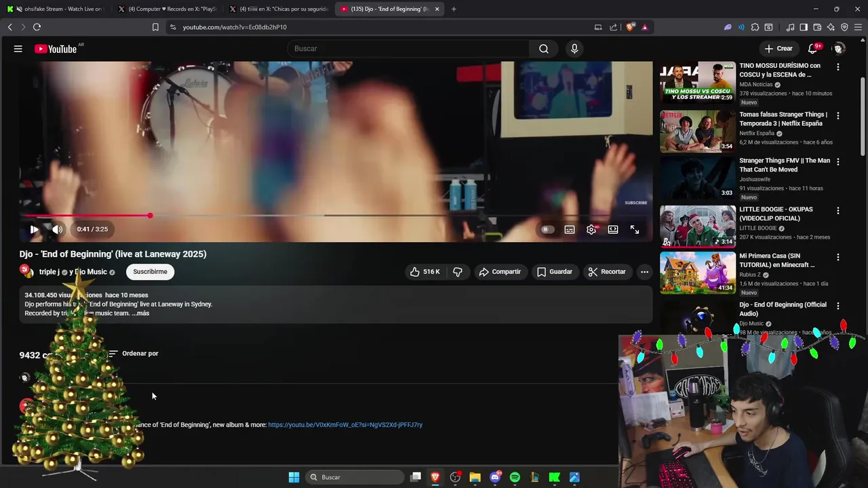Play the paused video

coord(34,229)
